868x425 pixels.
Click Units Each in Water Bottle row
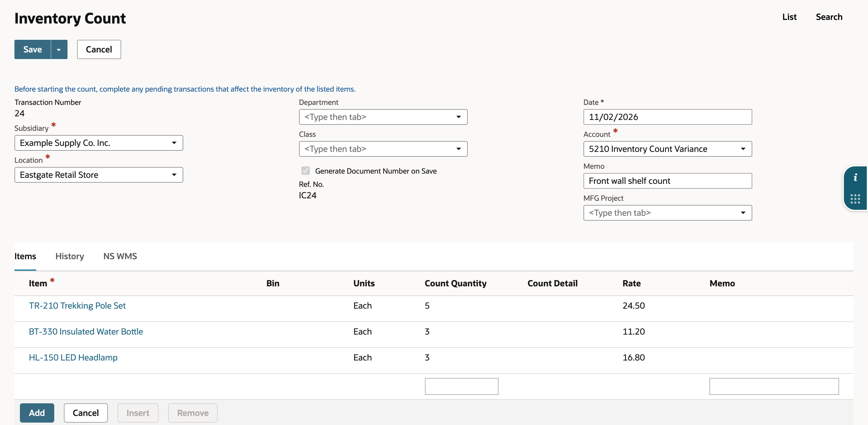(x=362, y=332)
